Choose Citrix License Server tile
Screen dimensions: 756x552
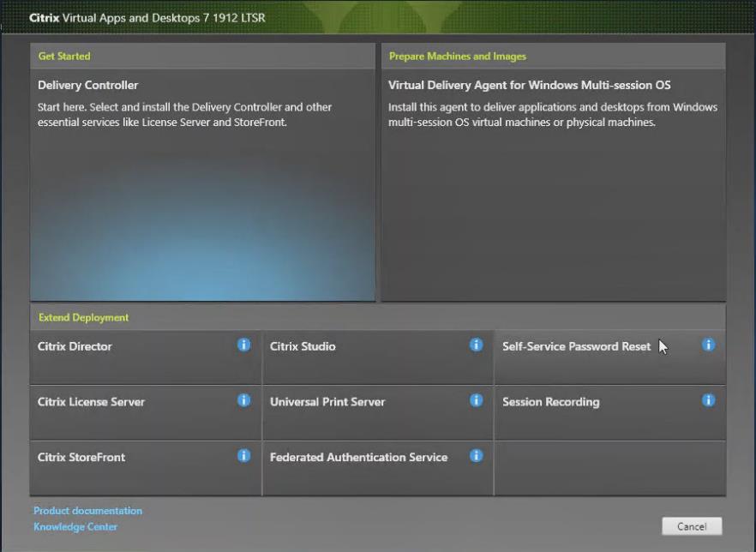click(x=146, y=412)
